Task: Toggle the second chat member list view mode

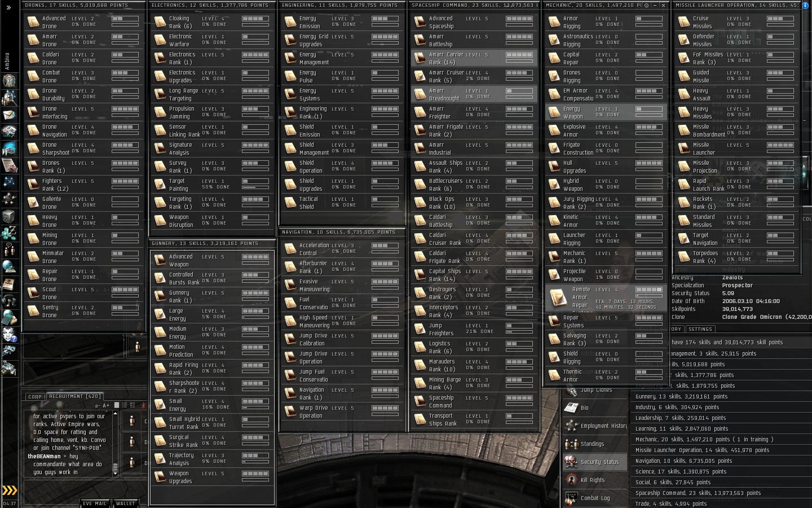Action: [x=125, y=405]
